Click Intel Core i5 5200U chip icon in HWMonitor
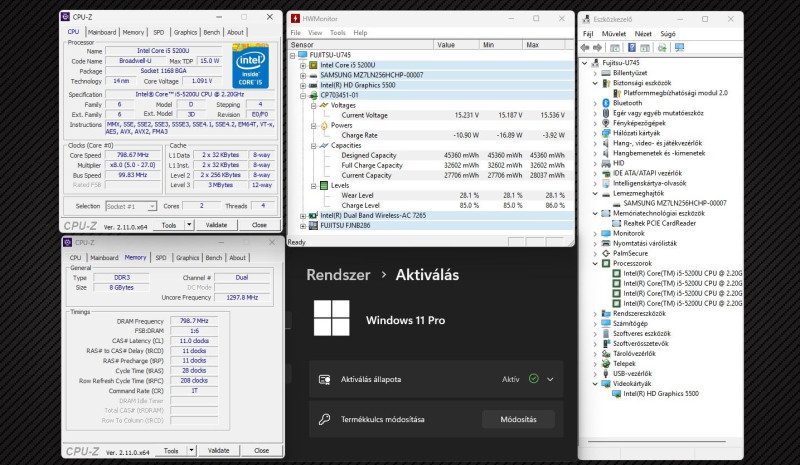 coord(313,65)
